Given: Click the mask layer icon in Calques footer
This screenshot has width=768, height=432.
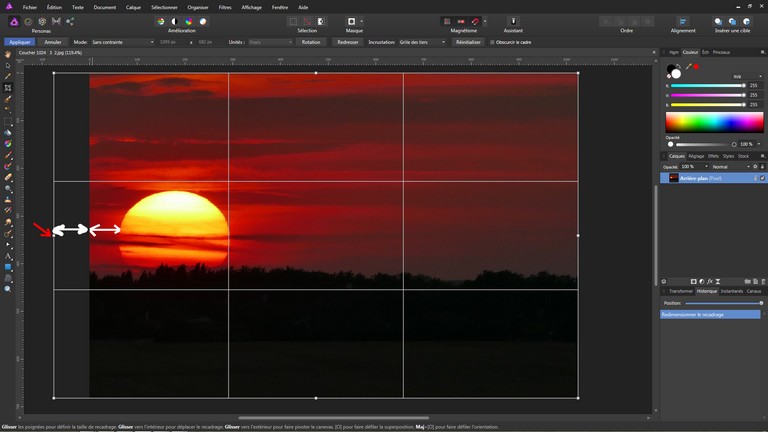Looking at the screenshot, I should [694, 282].
